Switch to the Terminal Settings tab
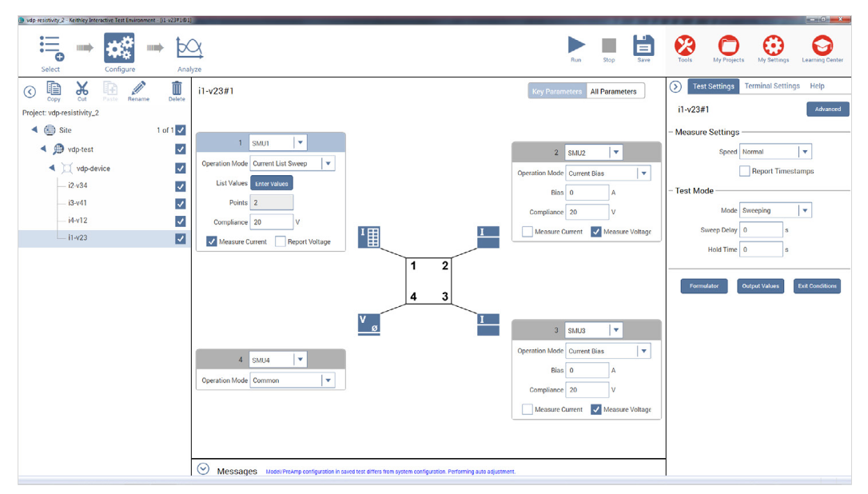Image resolution: width=868 pixels, height=494 pixels. [x=771, y=86]
